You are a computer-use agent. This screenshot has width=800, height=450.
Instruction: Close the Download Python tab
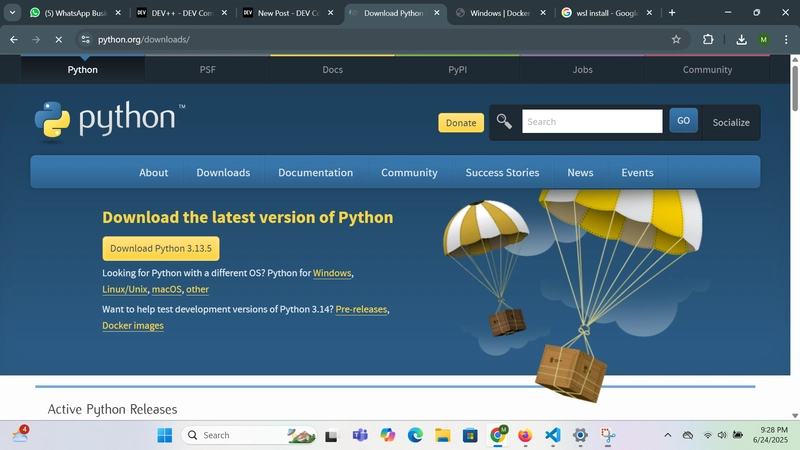[x=437, y=13]
